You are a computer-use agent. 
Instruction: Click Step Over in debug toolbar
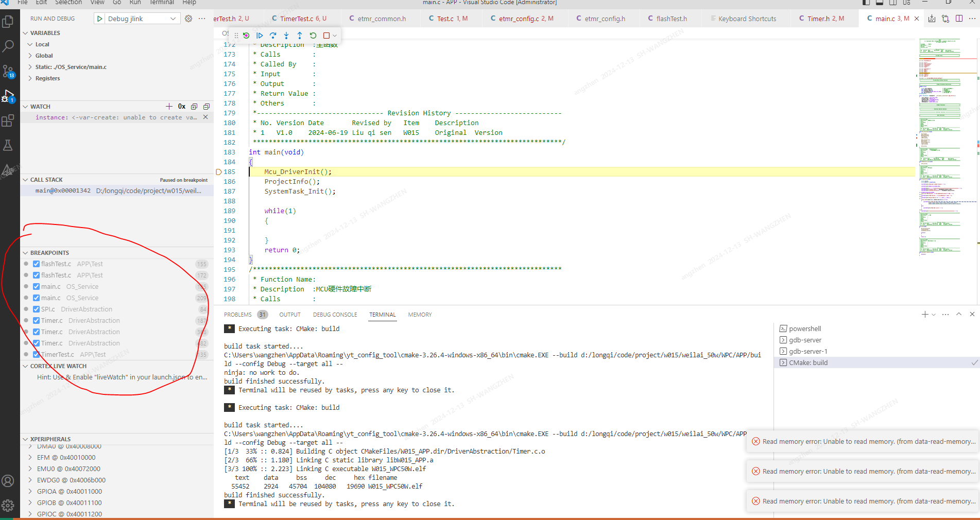(x=273, y=36)
